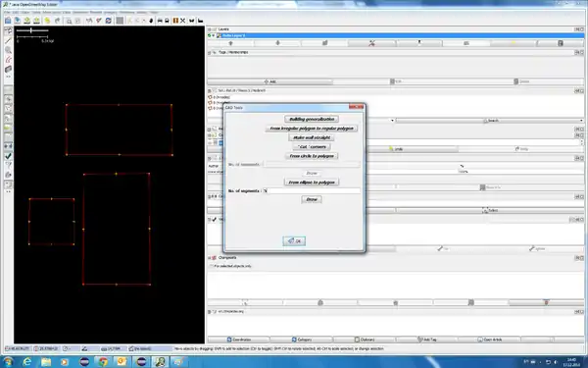Click the No. of segments input field

pyautogui.click(x=312, y=190)
